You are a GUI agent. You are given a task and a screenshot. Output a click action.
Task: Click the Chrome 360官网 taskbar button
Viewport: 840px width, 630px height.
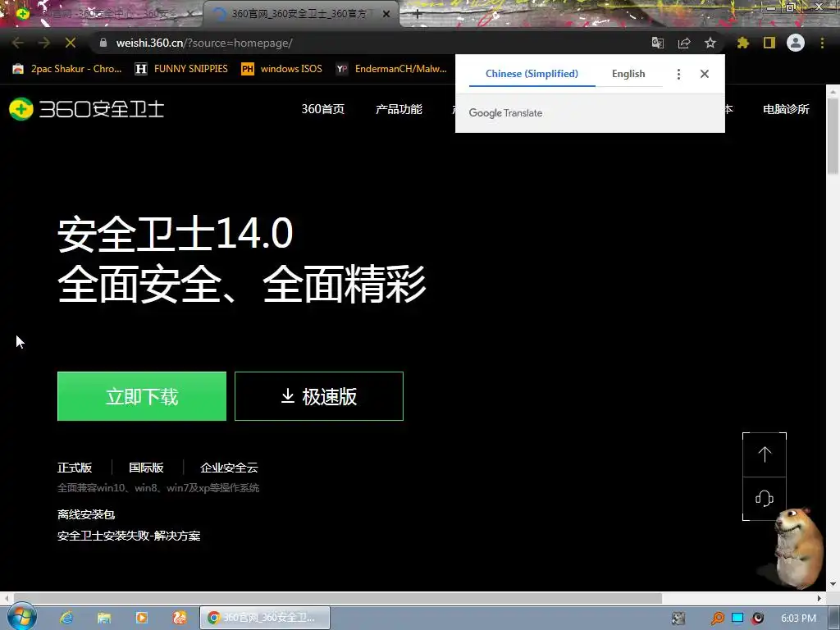pyautogui.click(x=265, y=618)
